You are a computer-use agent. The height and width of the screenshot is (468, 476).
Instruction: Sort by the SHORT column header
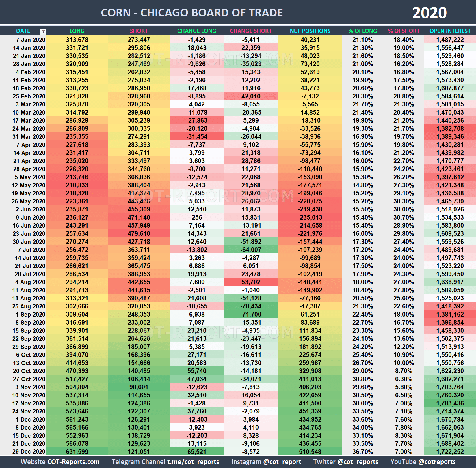click(139, 31)
